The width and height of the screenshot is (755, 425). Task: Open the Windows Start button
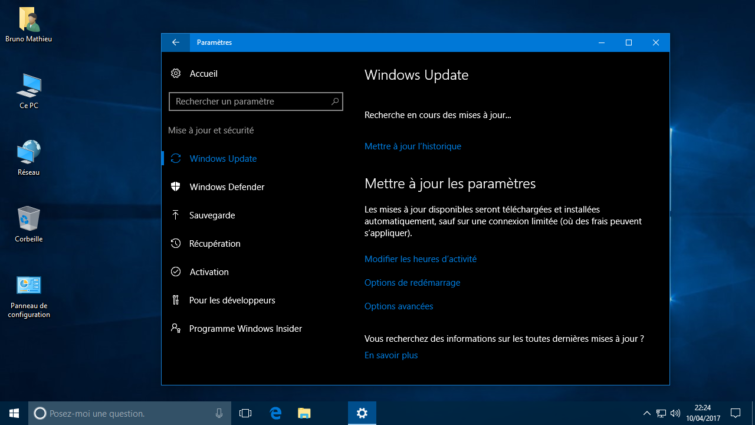(x=14, y=413)
